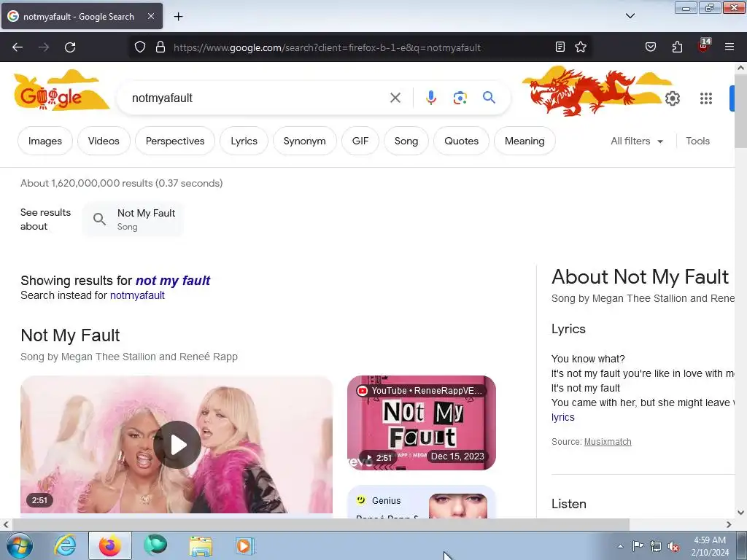Filter results by Videos
Image resolution: width=747 pixels, height=560 pixels.
tap(104, 141)
